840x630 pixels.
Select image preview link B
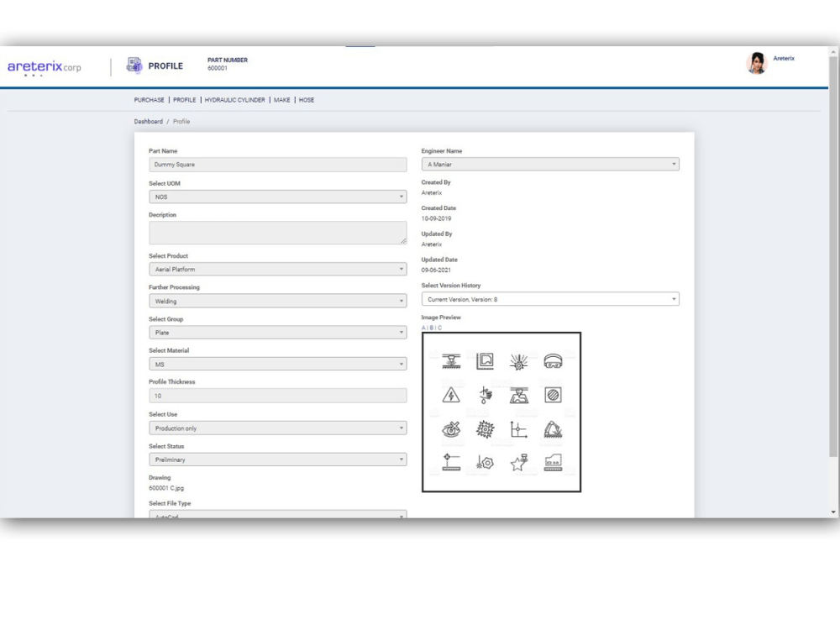click(x=431, y=328)
